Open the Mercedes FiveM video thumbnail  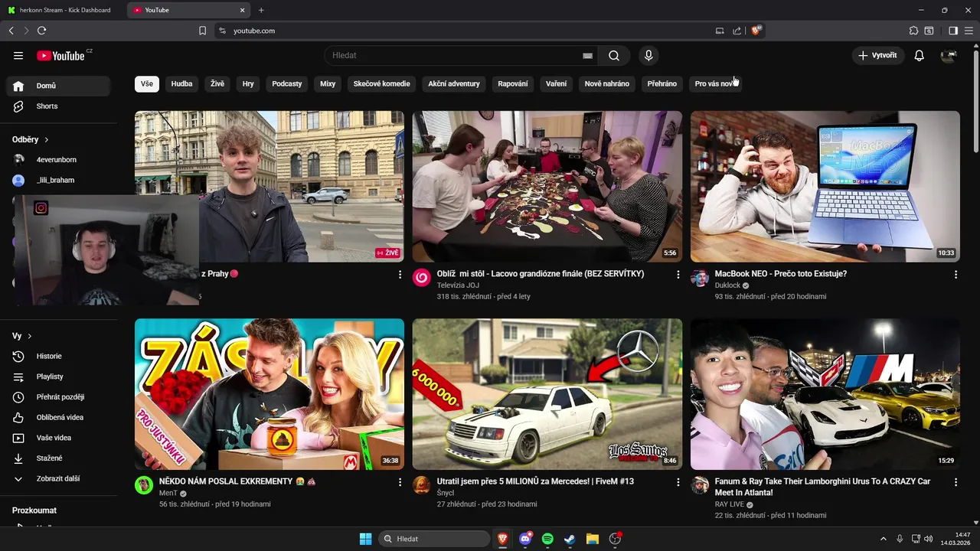pyautogui.click(x=547, y=394)
